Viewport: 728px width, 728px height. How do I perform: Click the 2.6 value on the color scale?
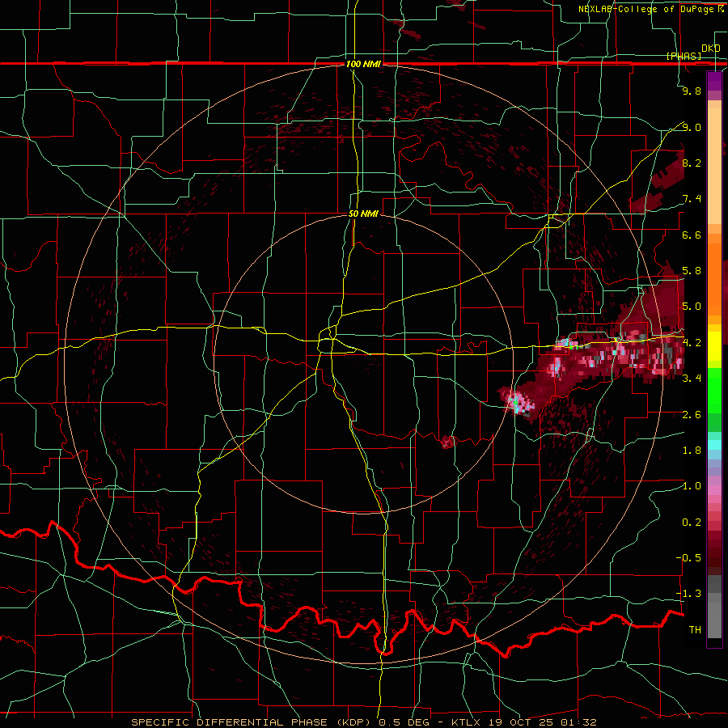click(692, 415)
